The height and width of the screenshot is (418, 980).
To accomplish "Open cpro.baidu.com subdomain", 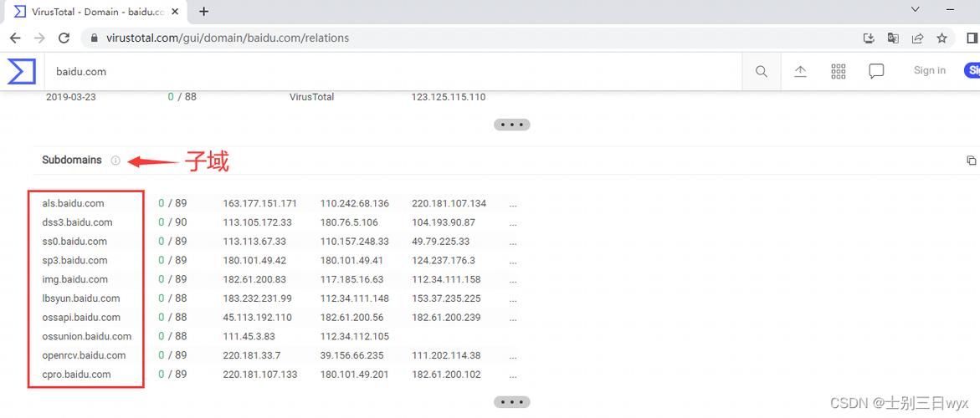I will click(76, 375).
